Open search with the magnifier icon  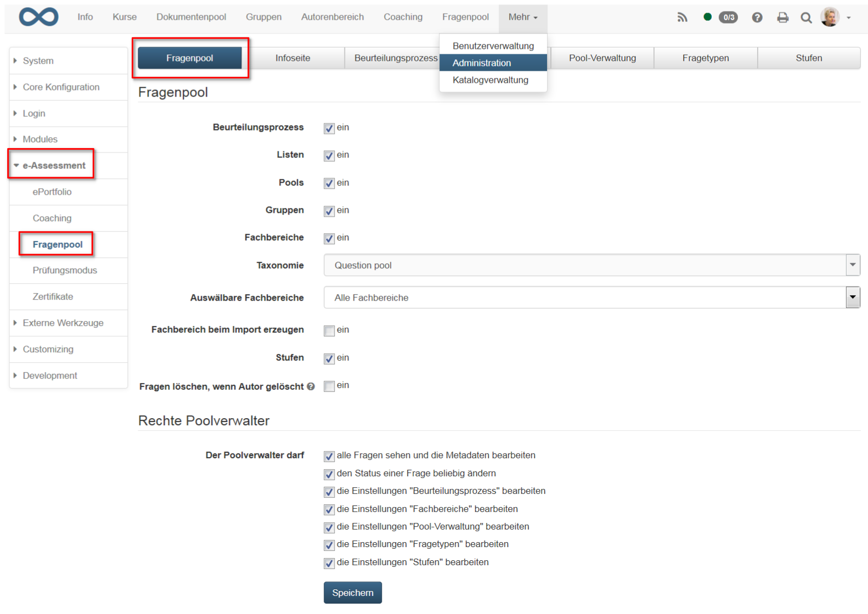pos(806,18)
